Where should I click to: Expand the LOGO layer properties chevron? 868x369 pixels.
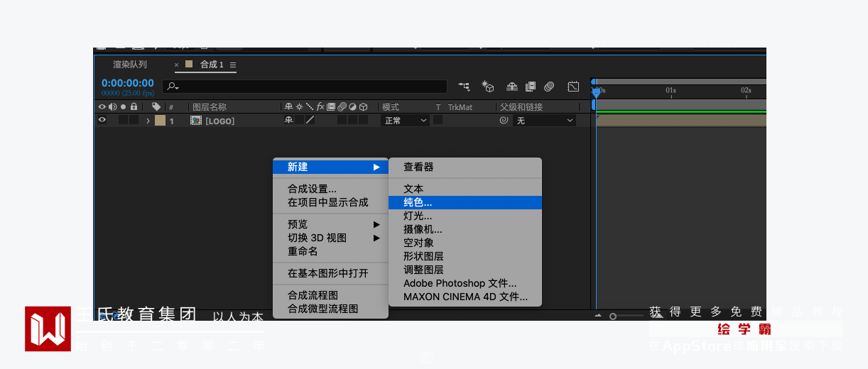coord(148,121)
